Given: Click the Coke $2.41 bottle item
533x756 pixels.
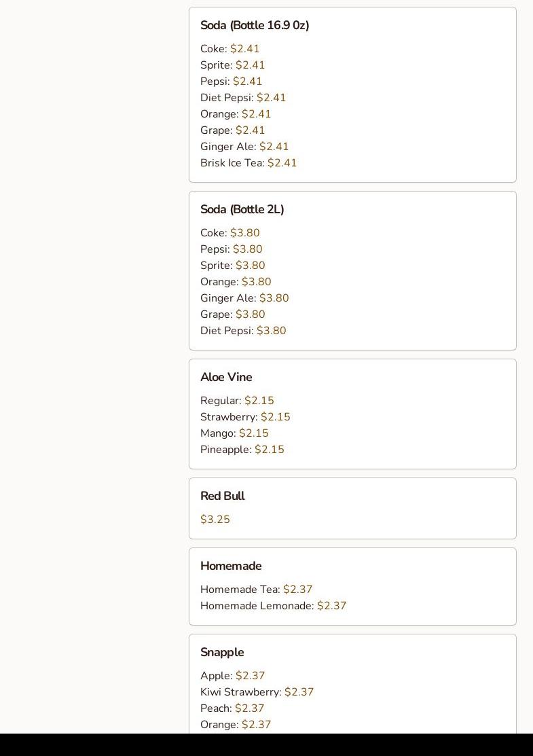Looking at the screenshot, I should point(229,49).
